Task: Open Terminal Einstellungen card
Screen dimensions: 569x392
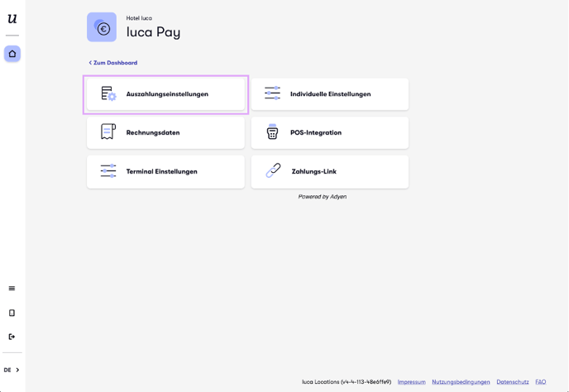Action: click(x=166, y=172)
